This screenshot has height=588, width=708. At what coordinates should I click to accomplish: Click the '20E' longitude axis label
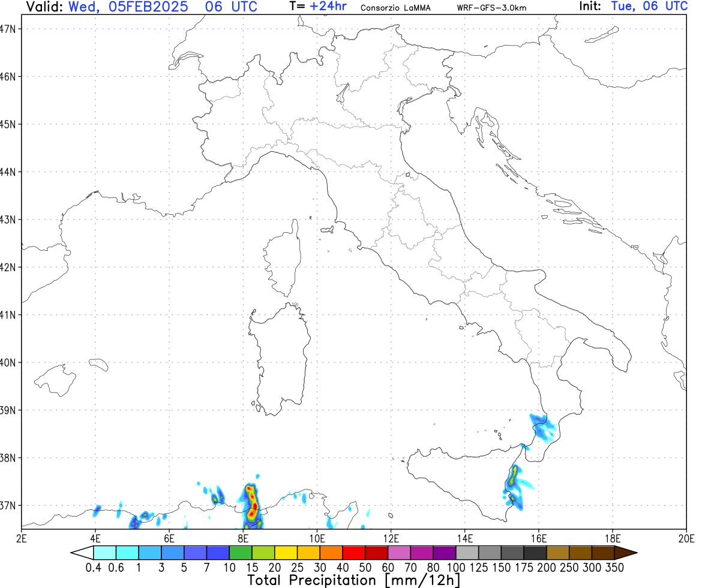pyautogui.click(x=686, y=538)
